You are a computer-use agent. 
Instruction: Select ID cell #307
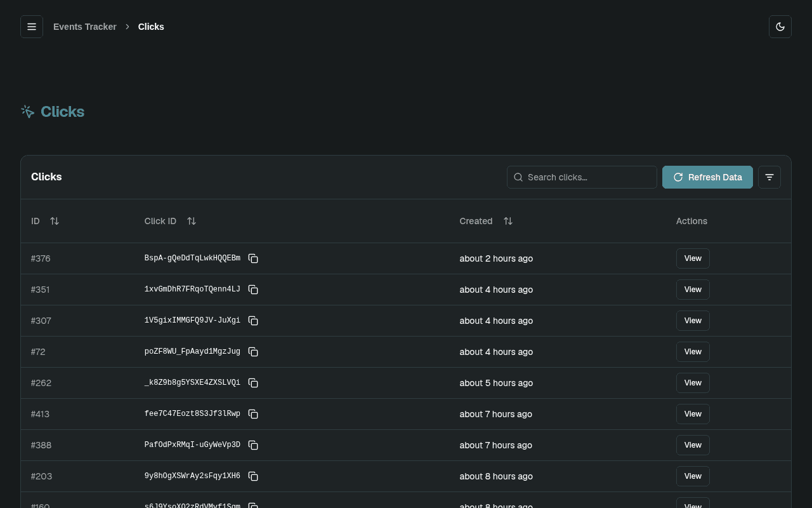(x=41, y=321)
